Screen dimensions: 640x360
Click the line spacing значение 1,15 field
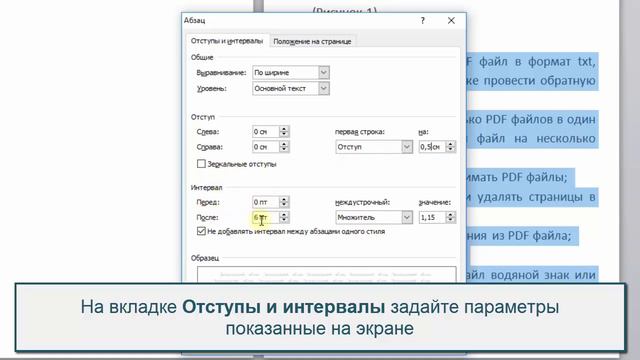pyautogui.click(x=432, y=218)
